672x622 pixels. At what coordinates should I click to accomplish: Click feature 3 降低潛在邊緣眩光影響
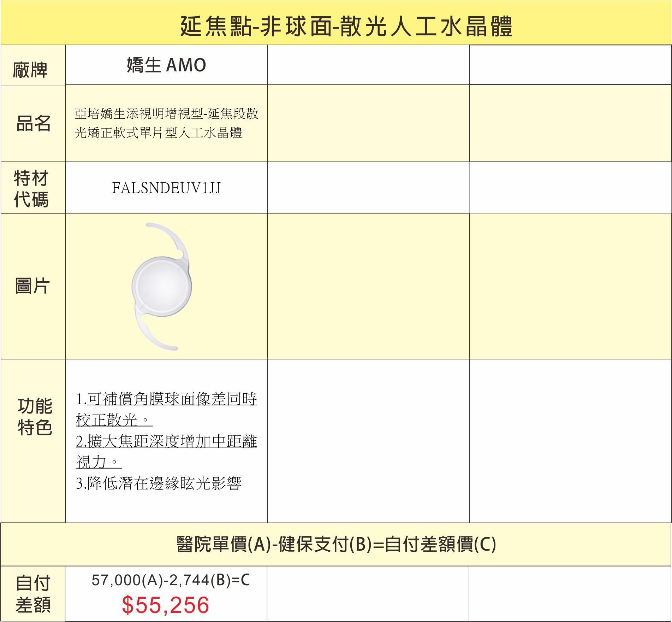click(x=159, y=483)
